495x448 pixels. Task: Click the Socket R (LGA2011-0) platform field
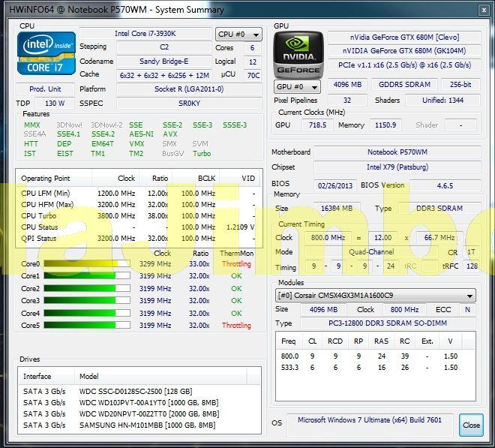coord(189,89)
